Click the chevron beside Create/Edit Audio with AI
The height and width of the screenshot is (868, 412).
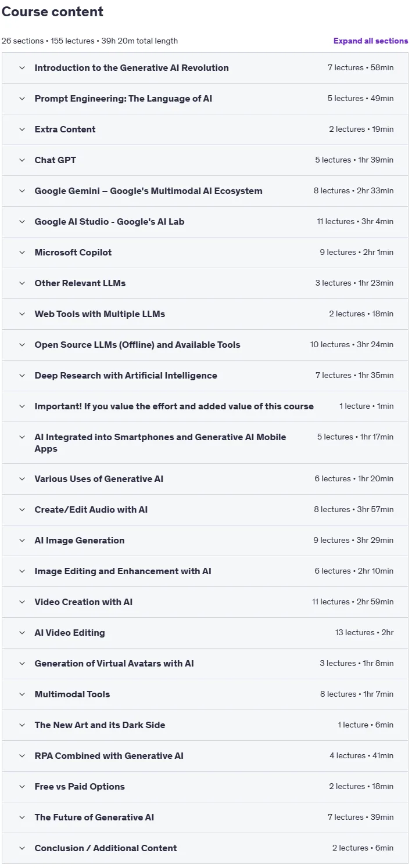[x=22, y=510]
